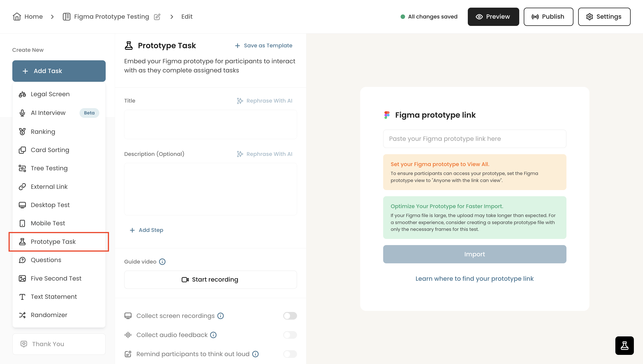Open the Add Task dropdown
643x364 pixels.
59,71
